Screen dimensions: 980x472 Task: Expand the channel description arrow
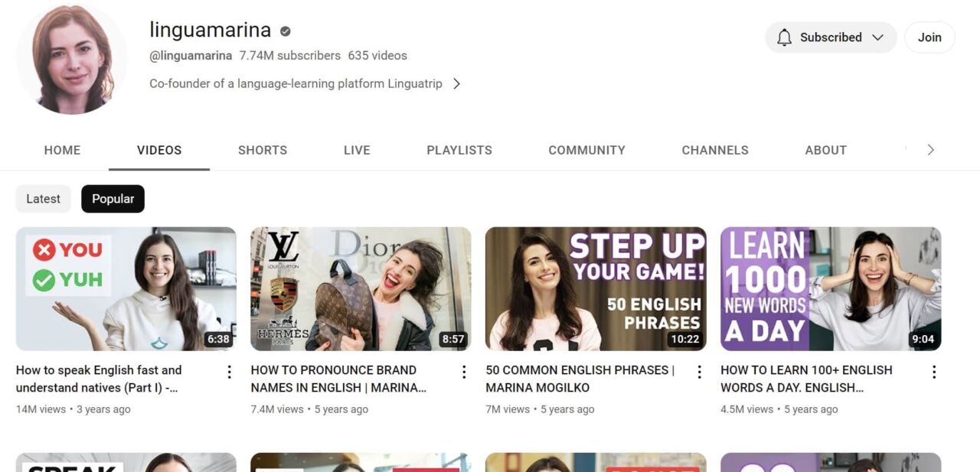click(456, 83)
